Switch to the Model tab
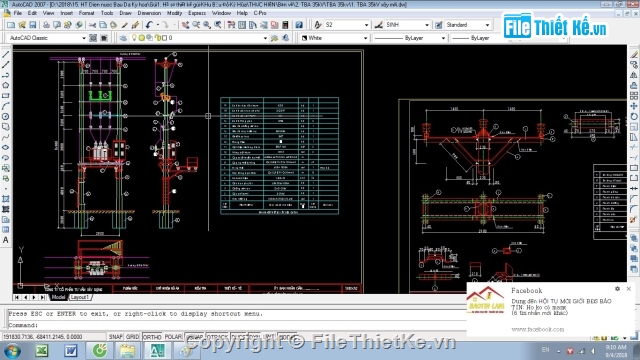 click(x=58, y=297)
